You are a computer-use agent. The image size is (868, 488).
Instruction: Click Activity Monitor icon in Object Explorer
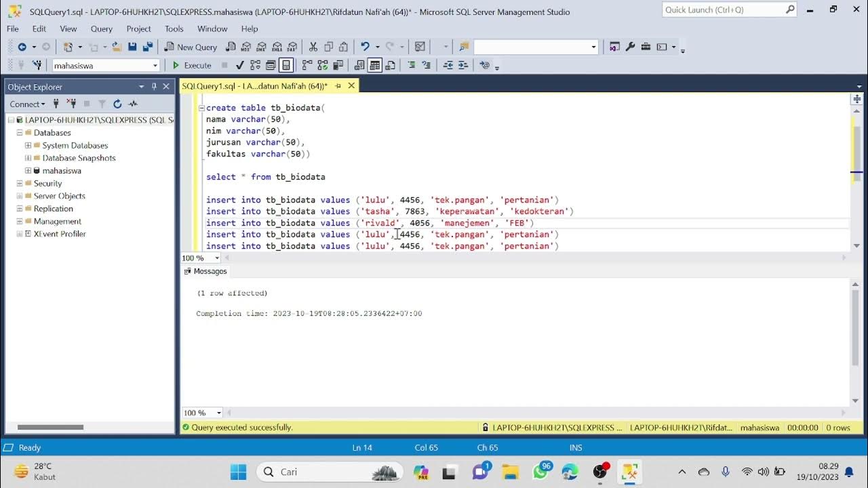(133, 104)
